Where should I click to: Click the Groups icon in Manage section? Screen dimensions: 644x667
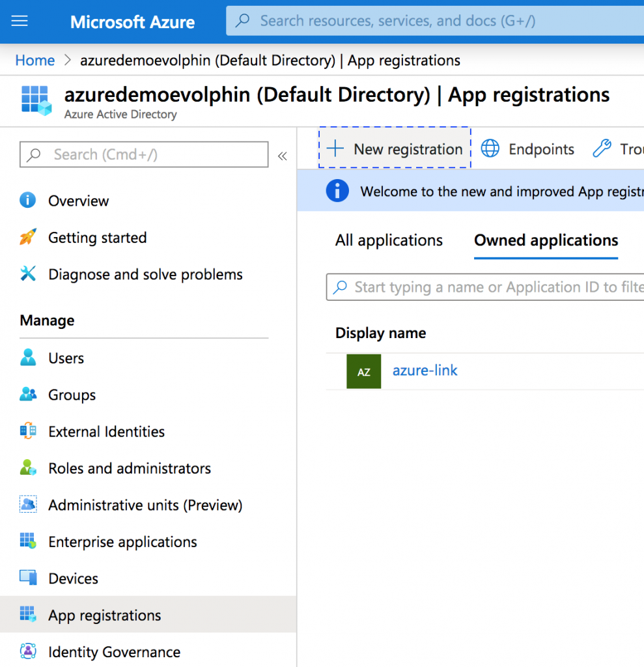(28, 395)
